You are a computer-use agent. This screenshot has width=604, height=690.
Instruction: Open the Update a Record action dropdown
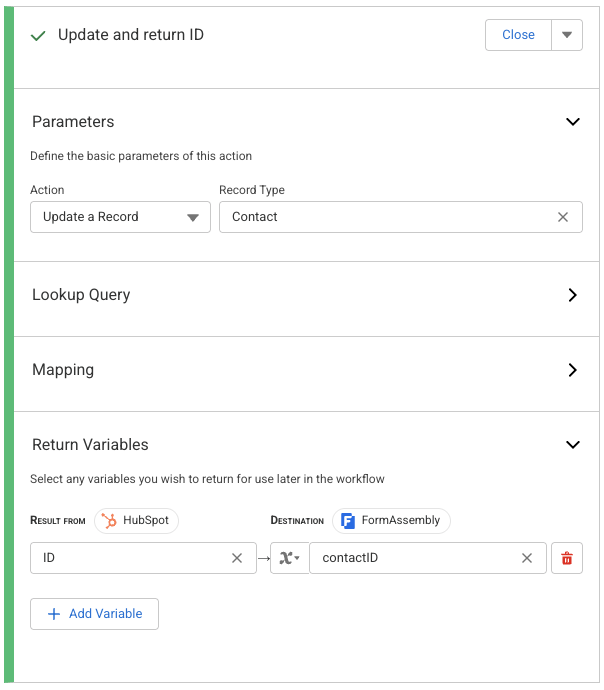[x=120, y=217]
